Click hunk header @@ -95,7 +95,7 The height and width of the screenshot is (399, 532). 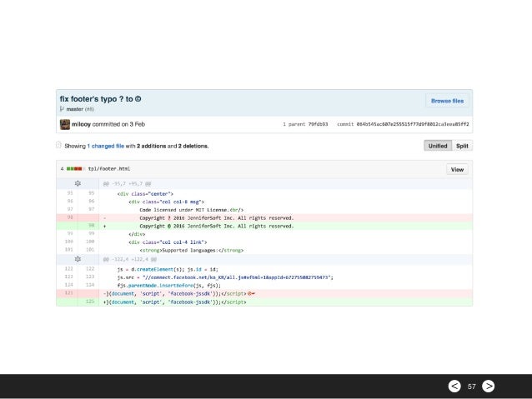click(x=127, y=184)
